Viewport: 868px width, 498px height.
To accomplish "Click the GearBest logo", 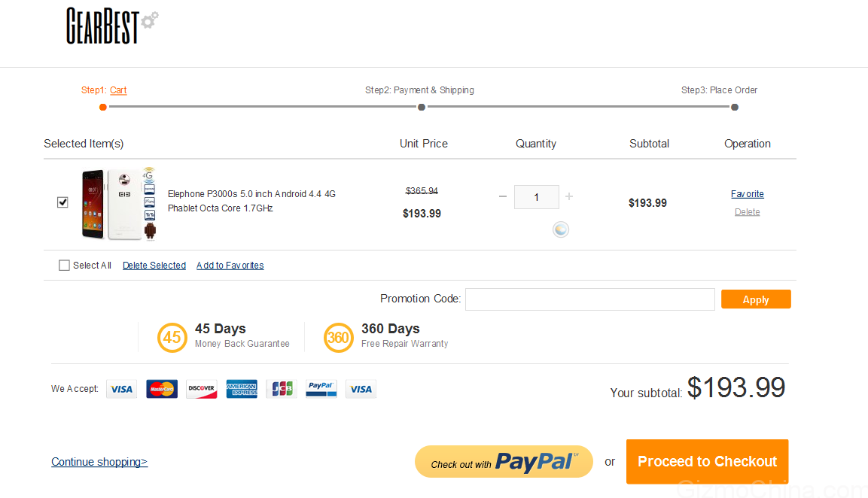I will click(x=111, y=26).
